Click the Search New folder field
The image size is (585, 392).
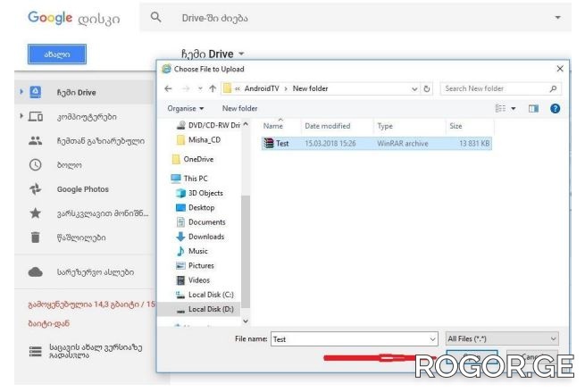[501, 88]
